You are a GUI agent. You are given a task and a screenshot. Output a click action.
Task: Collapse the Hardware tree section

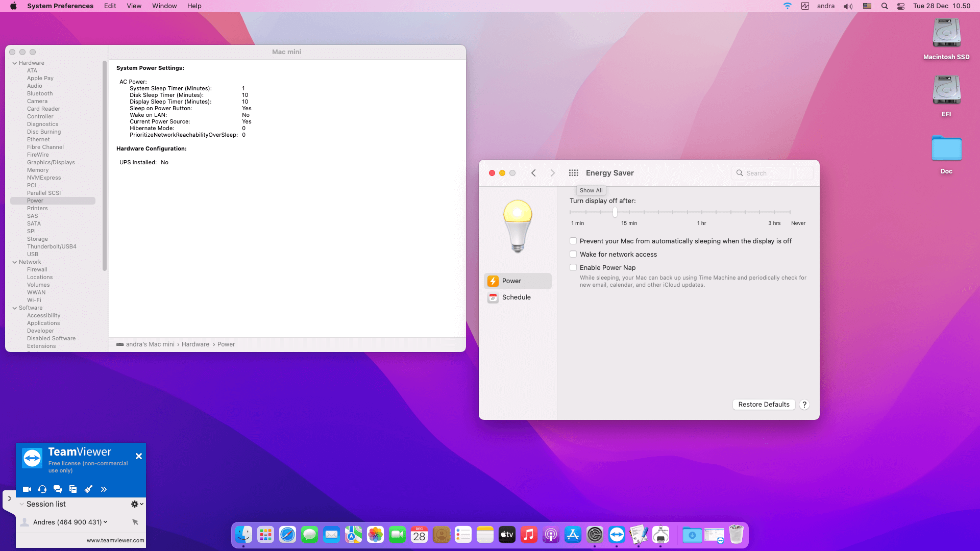(15, 63)
